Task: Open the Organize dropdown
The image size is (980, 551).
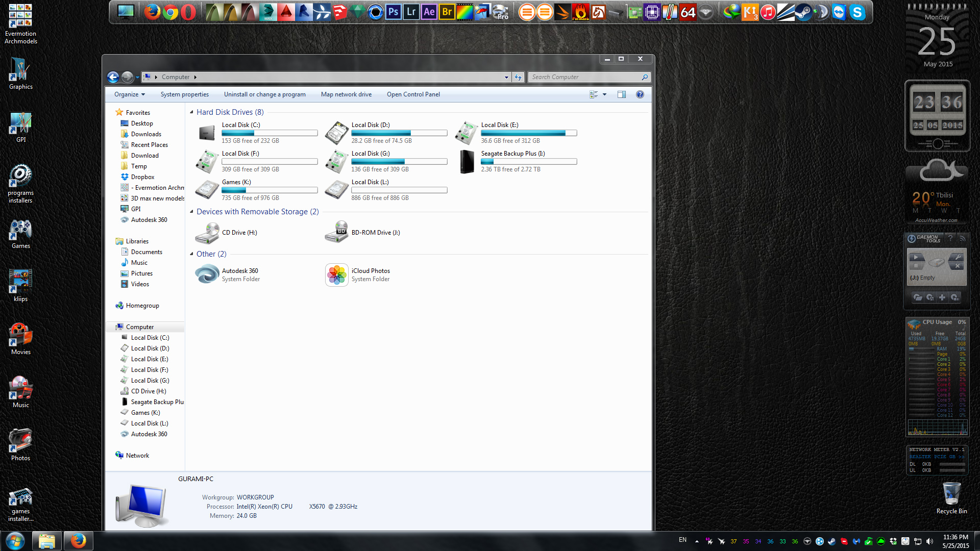Action: point(129,94)
